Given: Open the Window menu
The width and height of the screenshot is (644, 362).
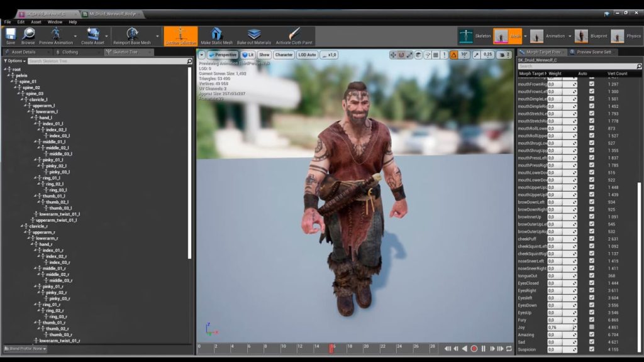Looking at the screenshot, I should [55, 22].
